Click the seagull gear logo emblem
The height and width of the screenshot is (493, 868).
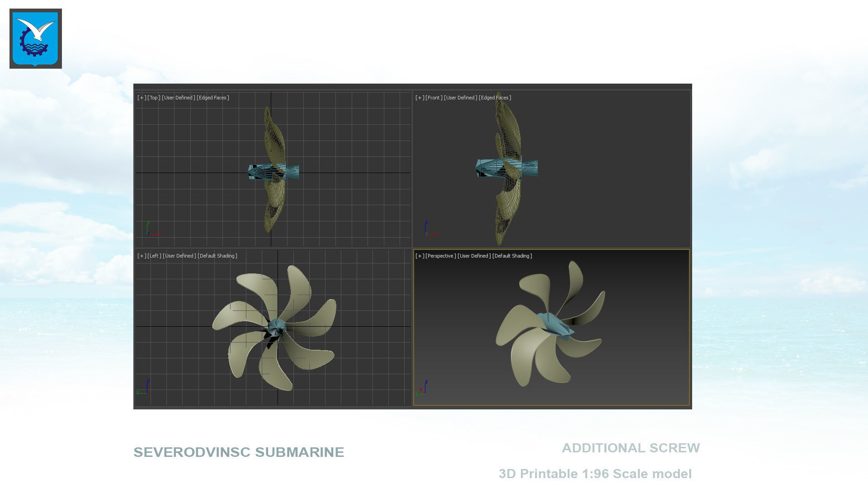[x=35, y=39]
